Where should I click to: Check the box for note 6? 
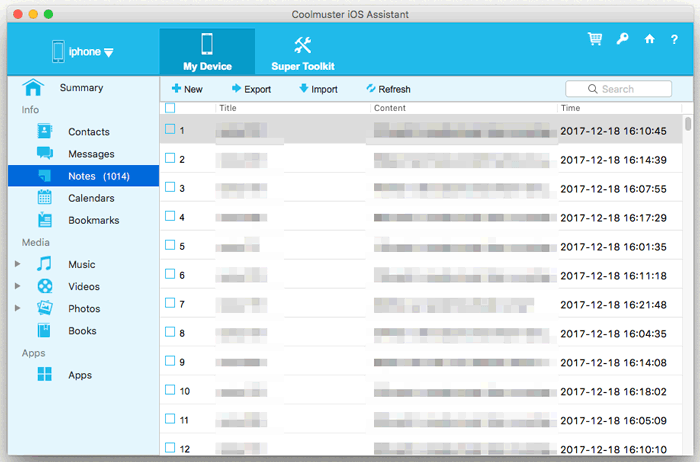170,274
